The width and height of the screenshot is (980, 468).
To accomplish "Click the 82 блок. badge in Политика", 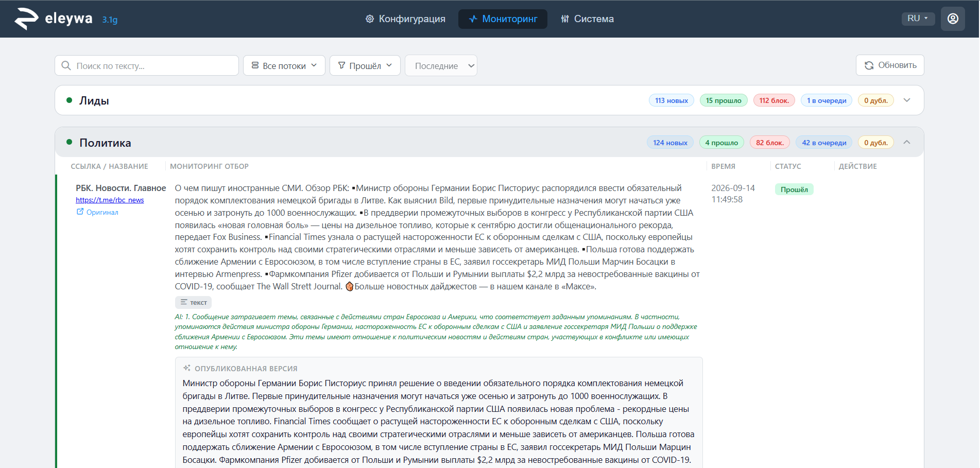I will coord(770,143).
